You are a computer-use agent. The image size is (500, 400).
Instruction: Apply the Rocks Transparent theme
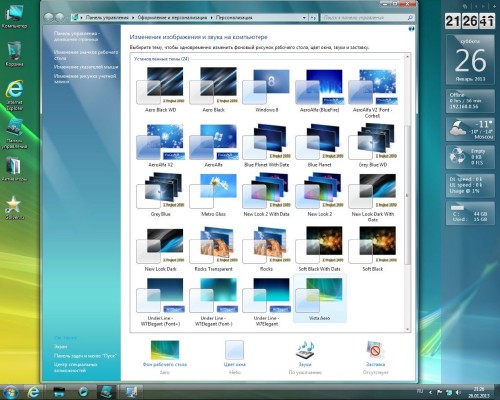coord(213,249)
